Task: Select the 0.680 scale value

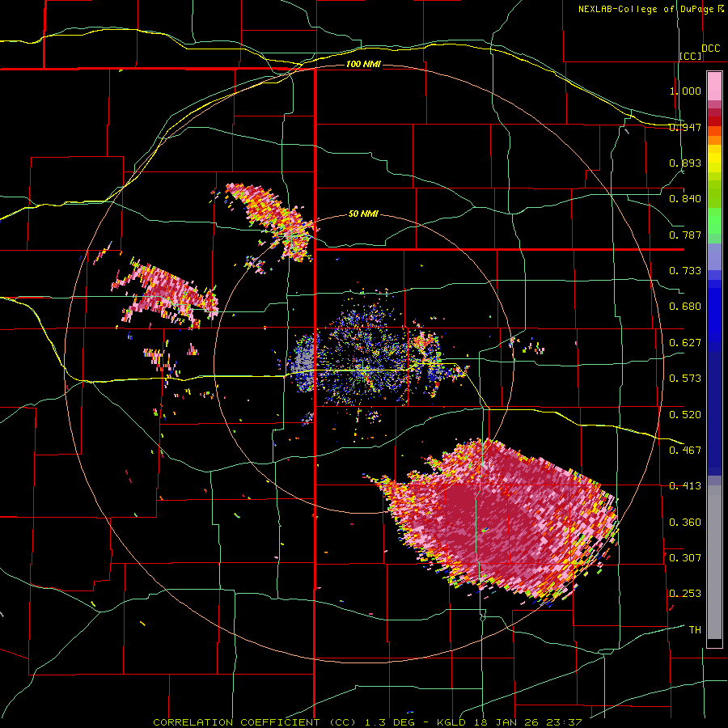Action: click(x=685, y=307)
